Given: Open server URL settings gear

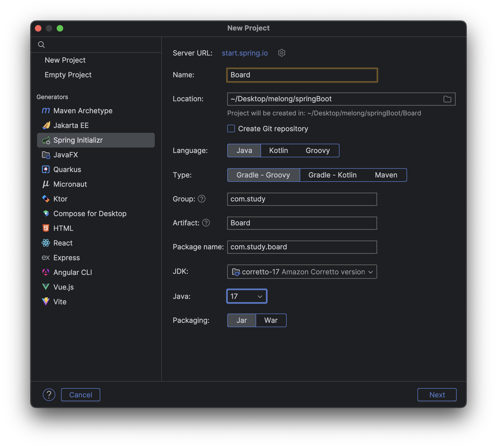Looking at the screenshot, I should pos(281,53).
